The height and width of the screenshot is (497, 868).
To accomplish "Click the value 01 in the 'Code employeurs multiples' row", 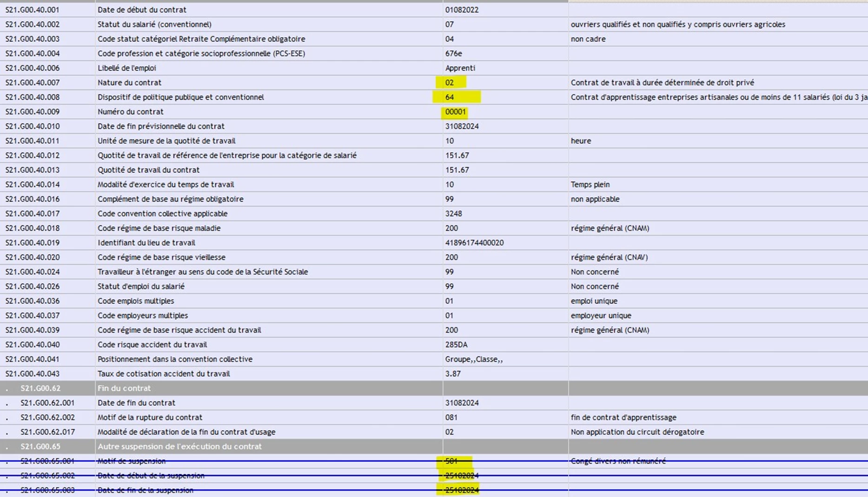I will (x=449, y=315).
